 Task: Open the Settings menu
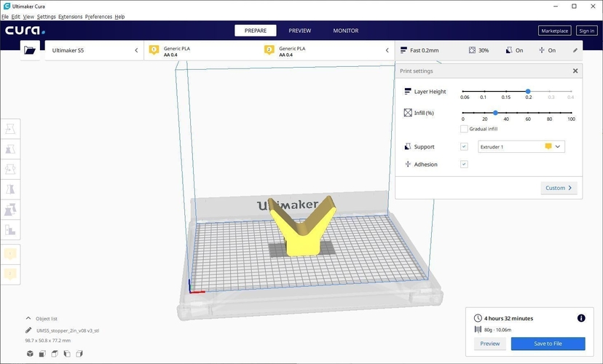46,17
